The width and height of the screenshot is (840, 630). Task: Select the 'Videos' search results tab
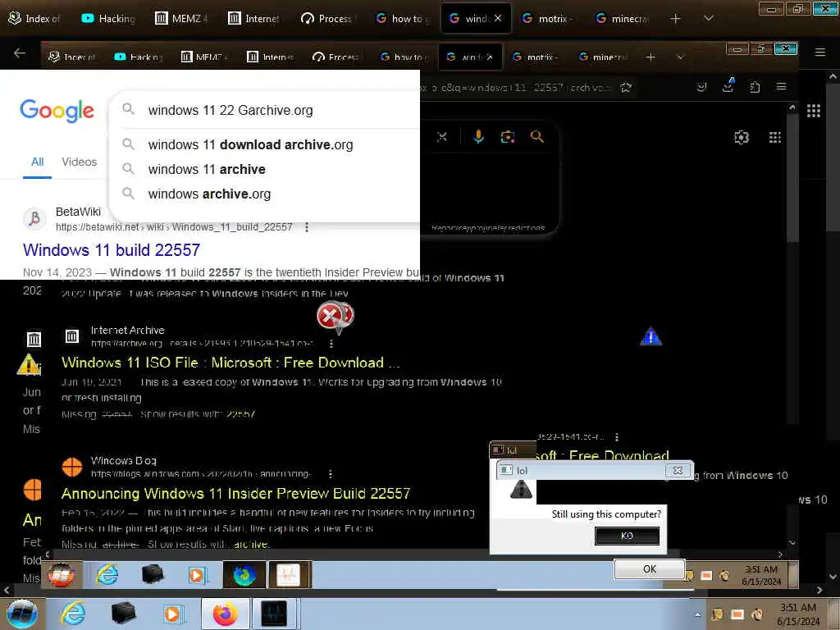pyautogui.click(x=80, y=162)
